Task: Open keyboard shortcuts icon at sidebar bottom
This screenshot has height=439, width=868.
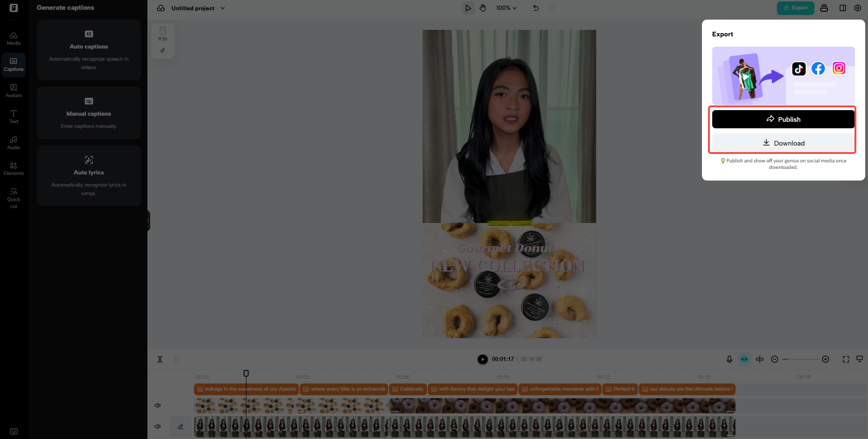Action: (14, 432)
